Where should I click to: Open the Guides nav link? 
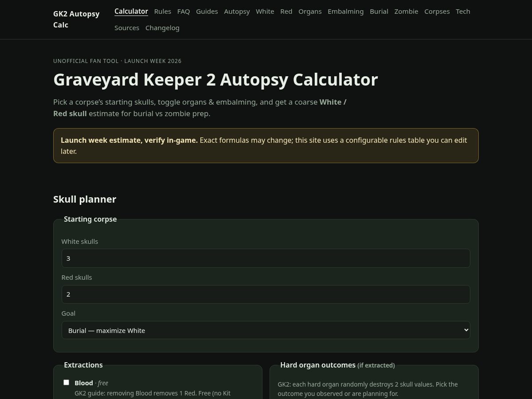pos(207,12)
